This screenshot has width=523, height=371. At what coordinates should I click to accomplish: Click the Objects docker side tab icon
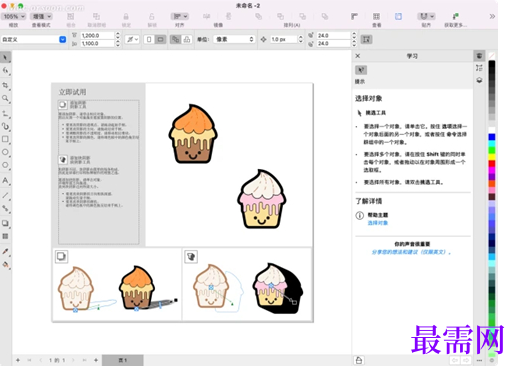point(479,80)
